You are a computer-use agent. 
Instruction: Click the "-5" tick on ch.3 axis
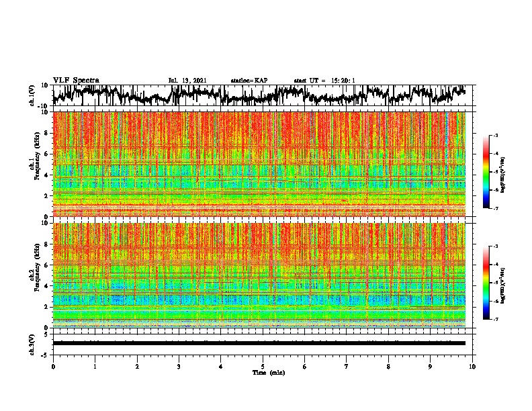[x=46, y=355]
